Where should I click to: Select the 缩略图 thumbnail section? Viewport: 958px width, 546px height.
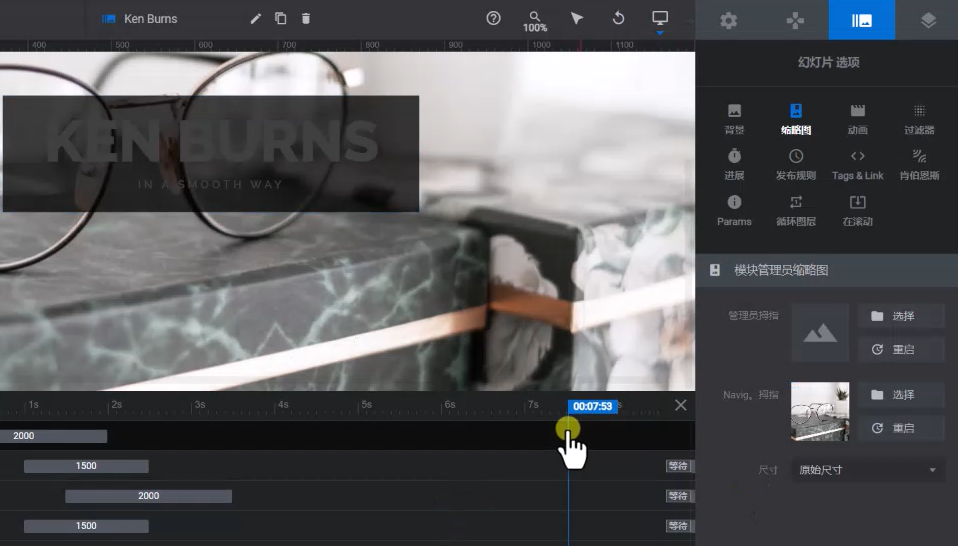795,119
